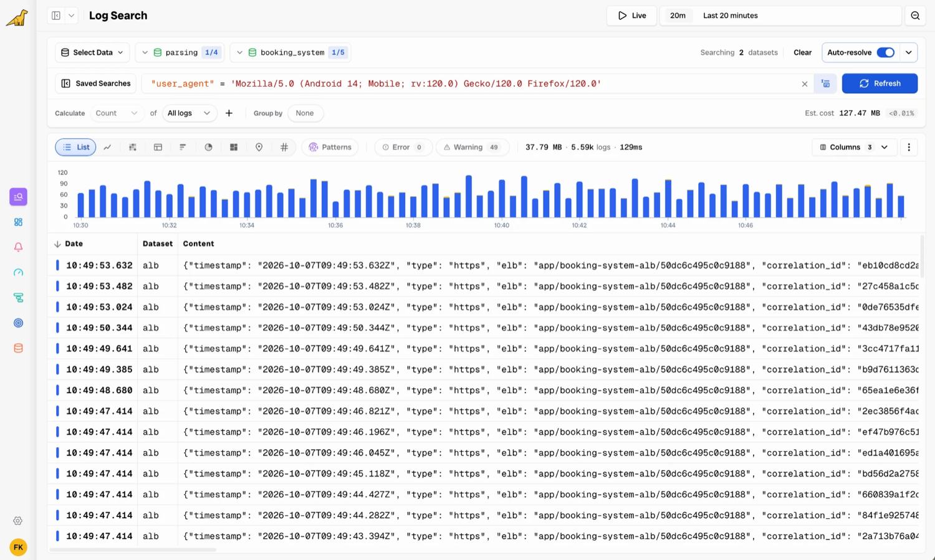The image size is (935, 560).
Task: Switch to the table view
Action: (158, 147)
